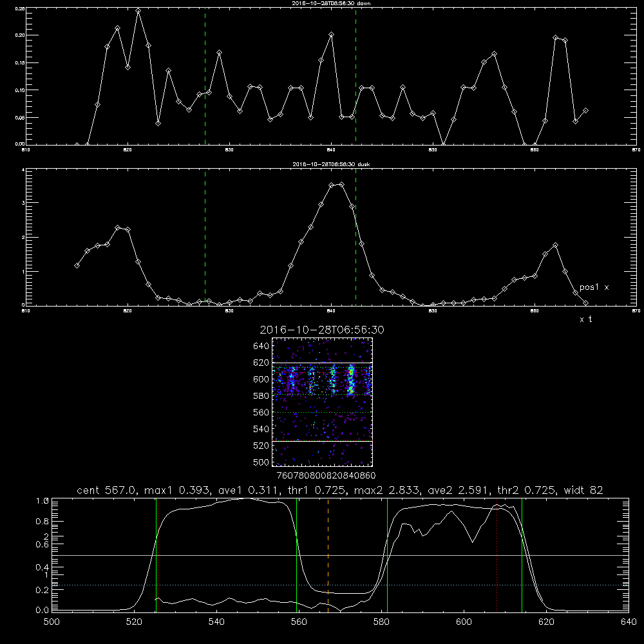Click the timestamp title above the spectrogram image
The width and height of the screenshot is (644, 644).
pos(322,330)
